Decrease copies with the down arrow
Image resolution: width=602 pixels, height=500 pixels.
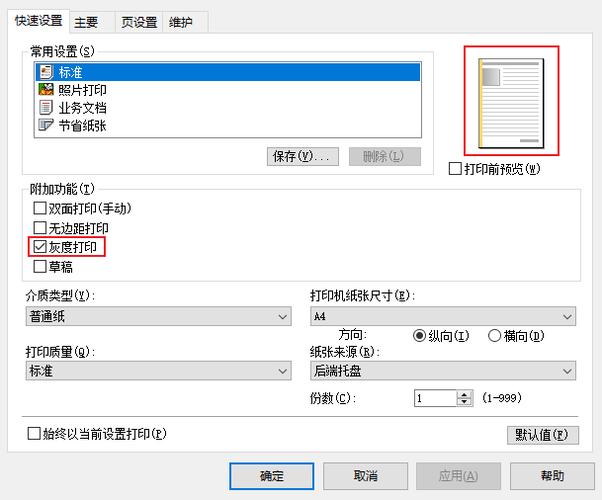[465, 402]
